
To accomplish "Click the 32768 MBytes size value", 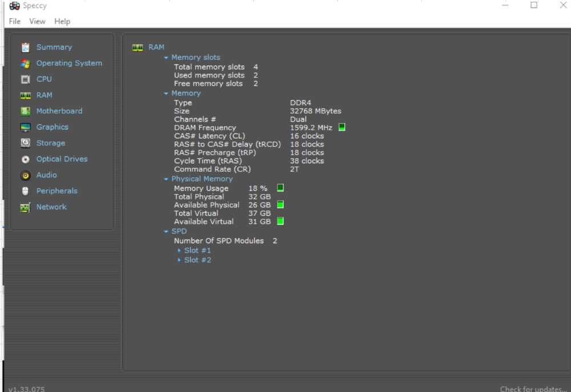I will (x=315, y=111).
